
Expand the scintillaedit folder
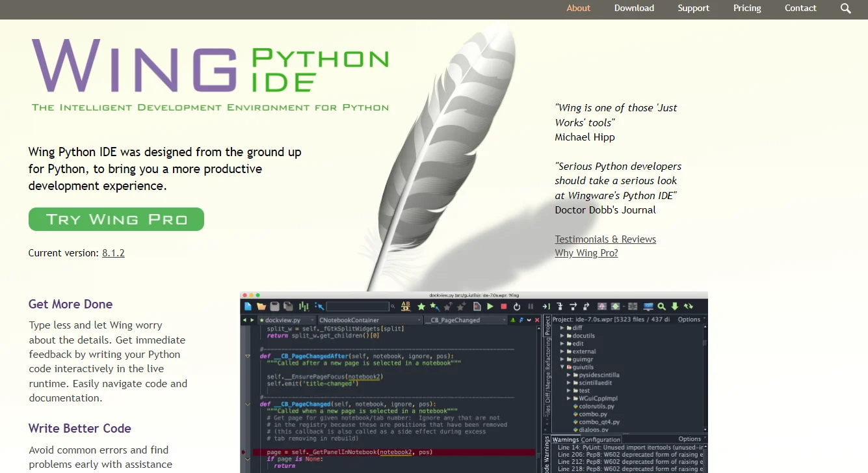[x=568, y=383]
